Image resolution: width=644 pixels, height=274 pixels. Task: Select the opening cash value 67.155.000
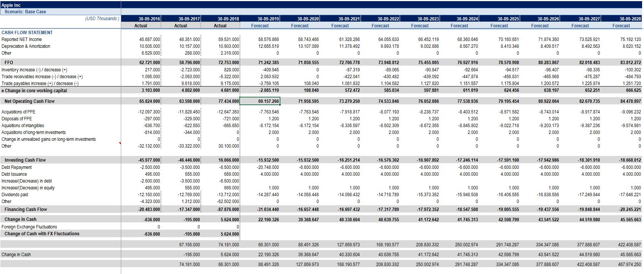click(x=189, y=245)
